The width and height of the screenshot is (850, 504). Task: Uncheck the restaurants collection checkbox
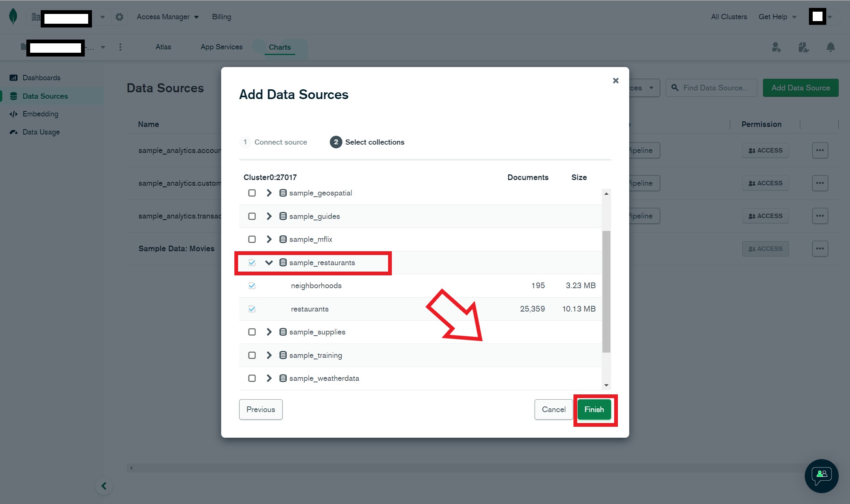[252, 309]
